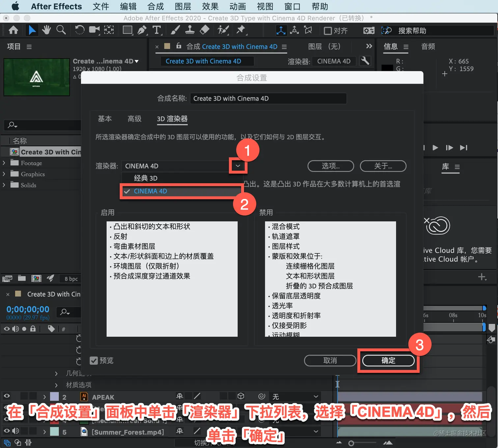Open the Create ...inema 4D dropdown arrow in Project panel
Image resolution: width=498 pixels, height=448 pixels.
point(137,61)
